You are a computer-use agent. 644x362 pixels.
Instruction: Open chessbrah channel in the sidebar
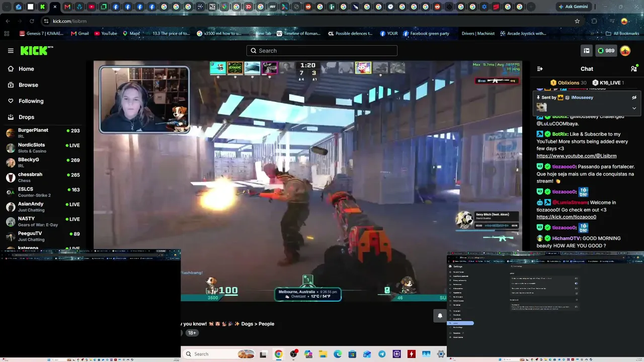tap(43, 177)
